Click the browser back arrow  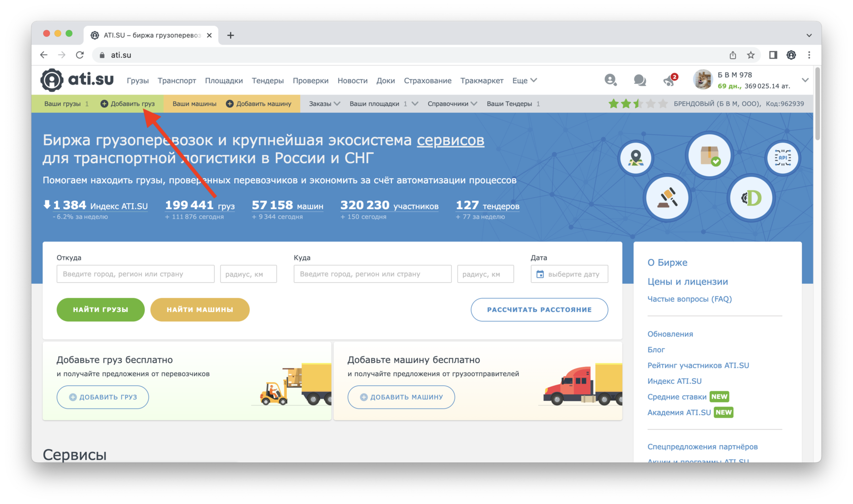point(44,55)
